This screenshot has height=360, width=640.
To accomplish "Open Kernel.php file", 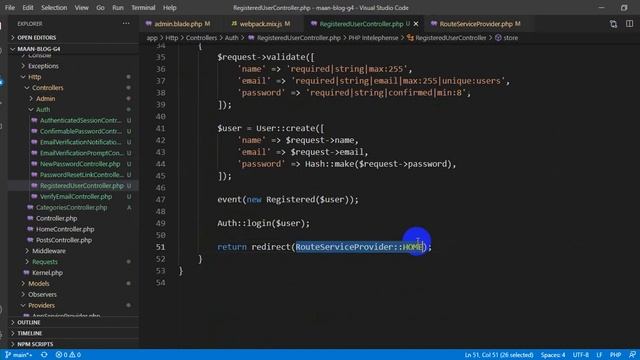I will [x=47, y=272].
